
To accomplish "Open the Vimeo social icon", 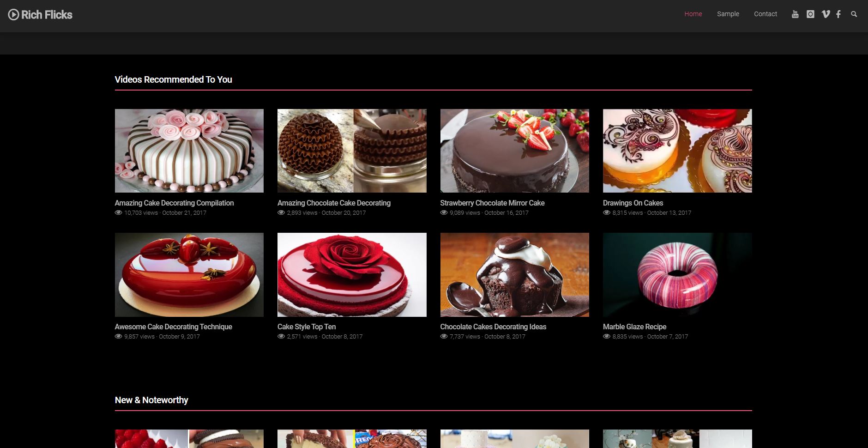I will point(826,14).
